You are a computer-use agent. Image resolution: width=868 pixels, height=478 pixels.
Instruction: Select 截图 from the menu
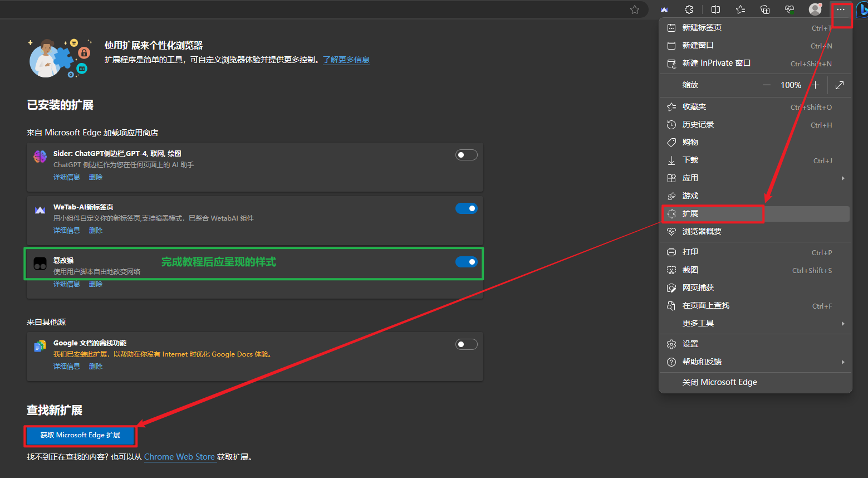[x=756, y=270]
